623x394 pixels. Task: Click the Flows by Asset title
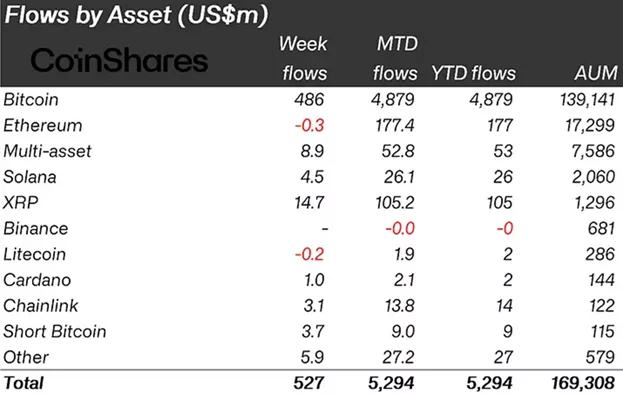click(x=136, y=15)
